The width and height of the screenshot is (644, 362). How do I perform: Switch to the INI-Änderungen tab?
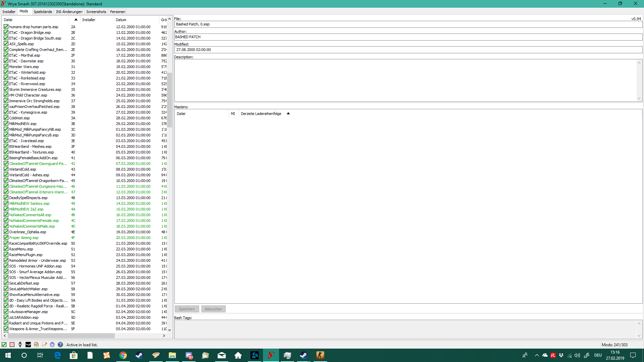pyautogui.click(x=69, y=12)
